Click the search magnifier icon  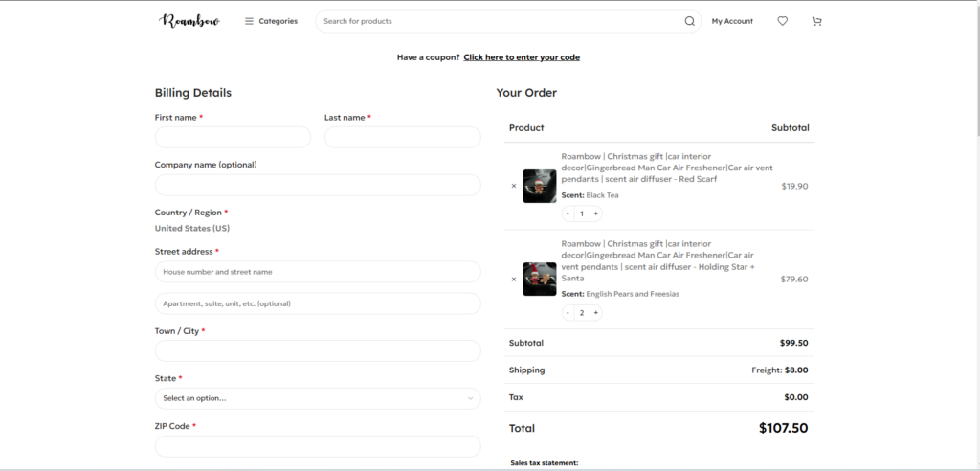[x=689, y=21]
